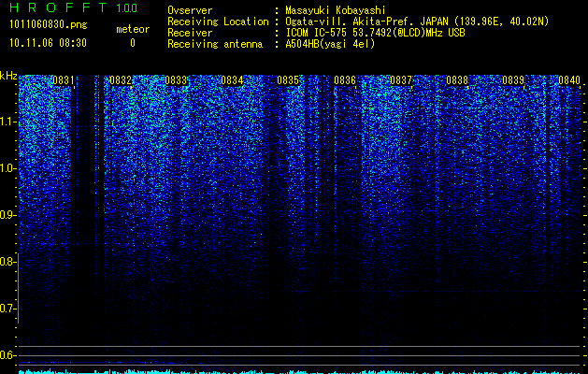Click the 0835 time marker

tap(288, 80)
